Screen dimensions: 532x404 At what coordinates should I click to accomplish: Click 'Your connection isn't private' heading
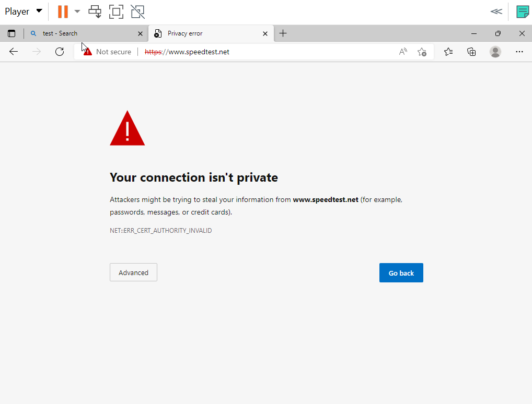[x=194, y=177]
